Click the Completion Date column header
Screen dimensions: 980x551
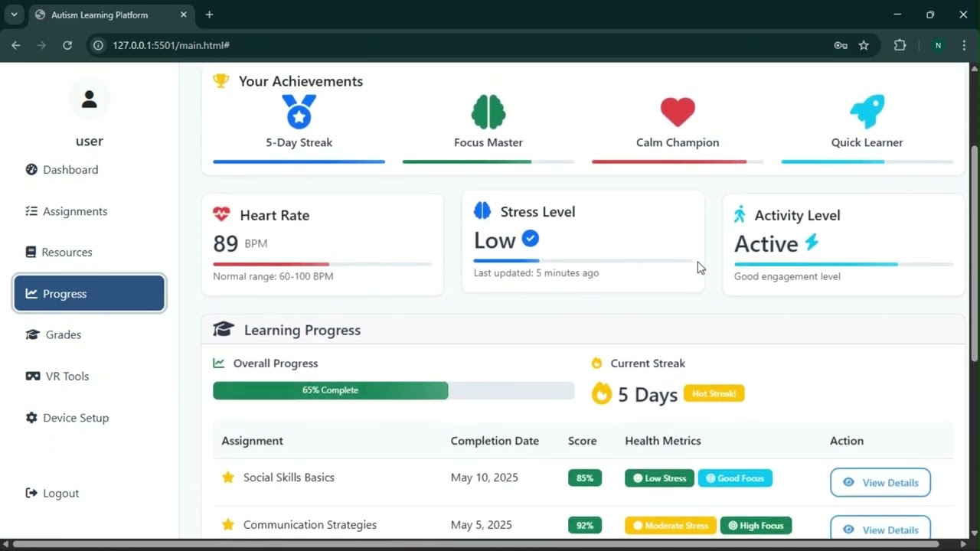pos(495,441)
